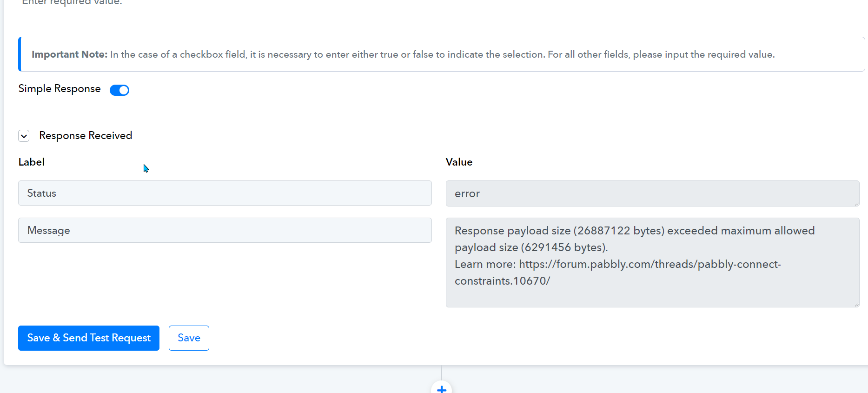Screen dimensions: 868x393
Task: Click the Value column header
Action: point(459,162)
